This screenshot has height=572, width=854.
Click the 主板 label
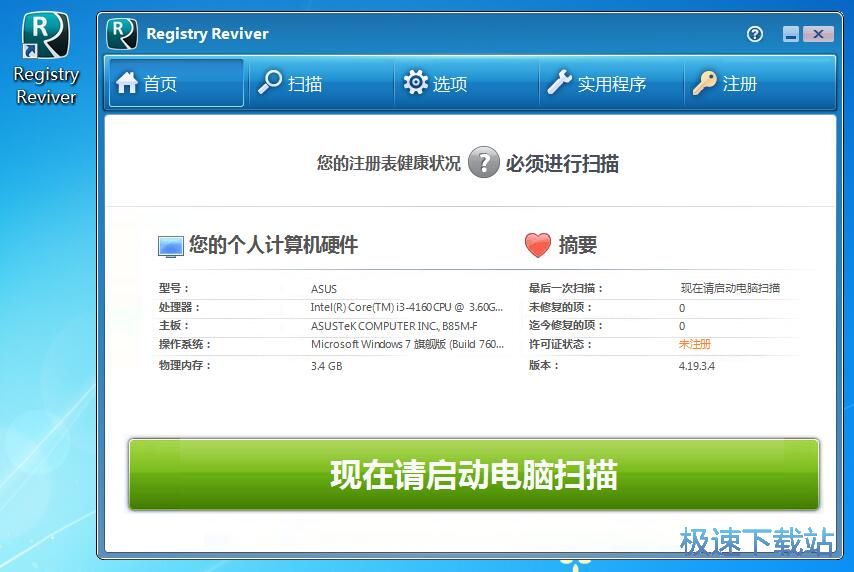[x=173, y=326]
